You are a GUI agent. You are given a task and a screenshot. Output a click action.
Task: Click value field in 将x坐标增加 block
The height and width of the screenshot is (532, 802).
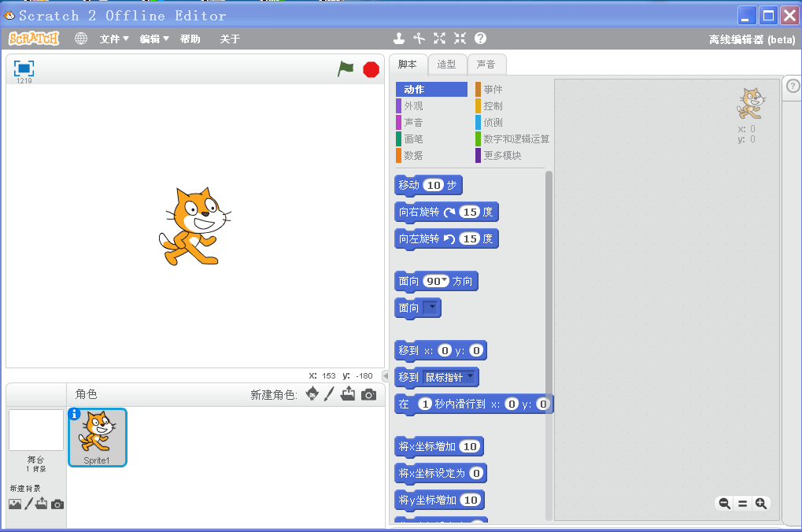470,446
